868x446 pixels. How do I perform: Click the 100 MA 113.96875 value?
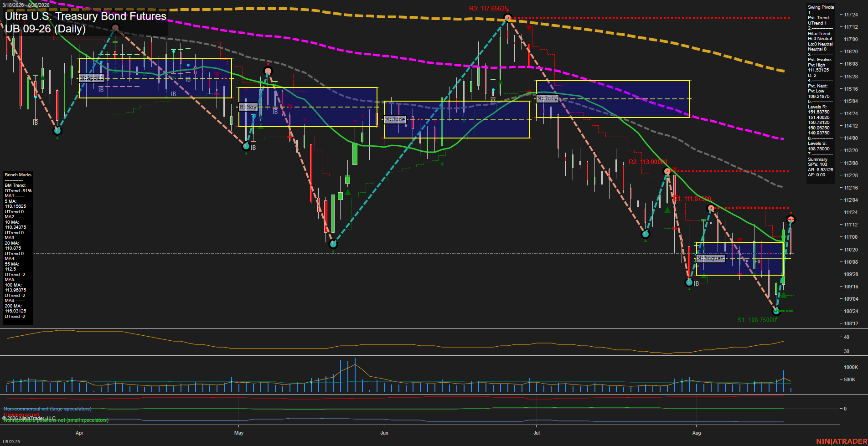click(x=15, y=290)
